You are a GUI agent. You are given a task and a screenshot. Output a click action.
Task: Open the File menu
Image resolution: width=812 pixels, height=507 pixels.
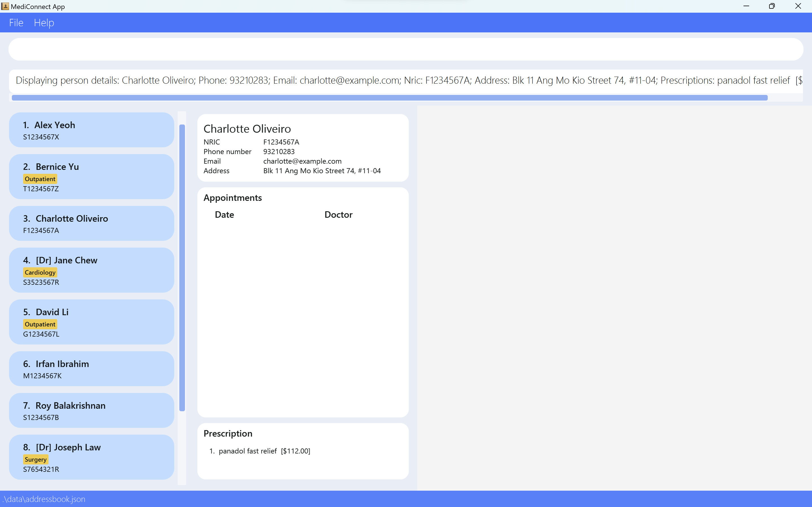pyautogui.click(x=16, y=23)
